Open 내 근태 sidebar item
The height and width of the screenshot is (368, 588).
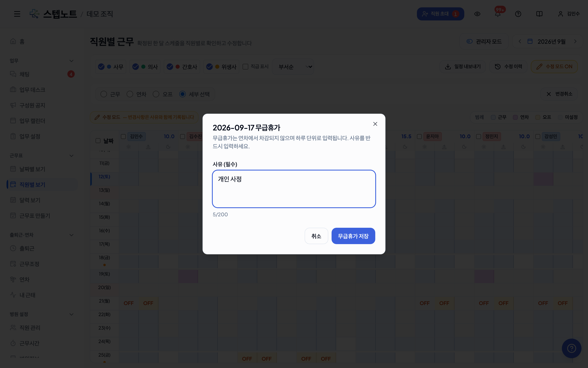click(42, 295)
